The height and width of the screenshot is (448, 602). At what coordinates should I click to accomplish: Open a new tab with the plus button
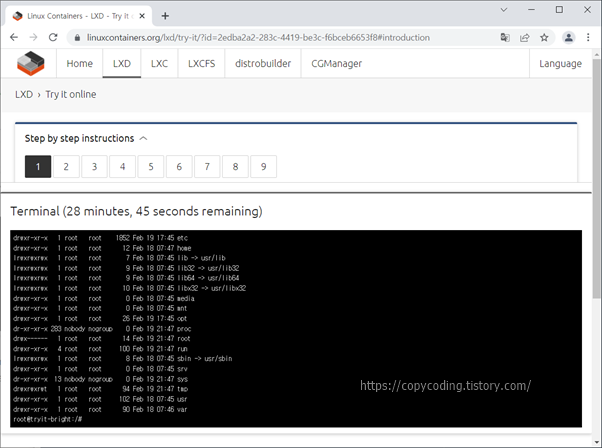(x=165, y=16)
